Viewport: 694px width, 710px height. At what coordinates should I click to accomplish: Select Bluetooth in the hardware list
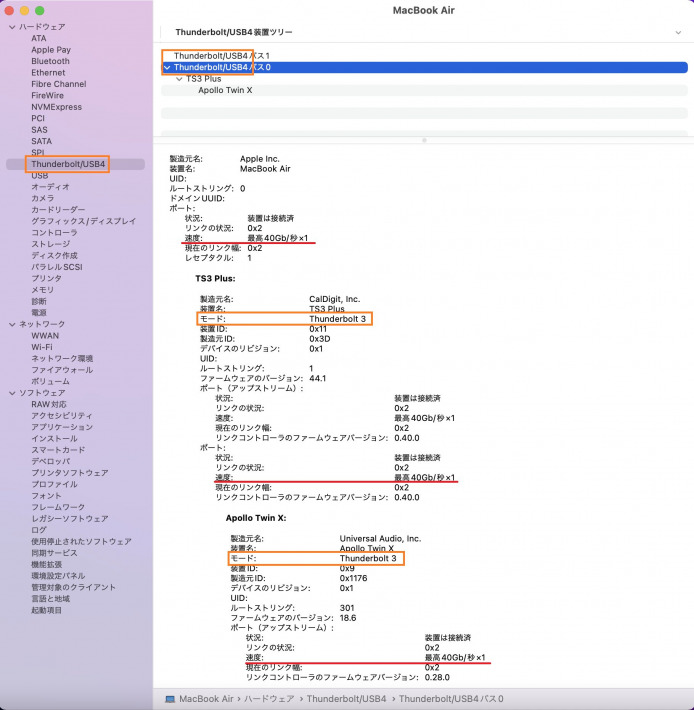pos(50,61)
